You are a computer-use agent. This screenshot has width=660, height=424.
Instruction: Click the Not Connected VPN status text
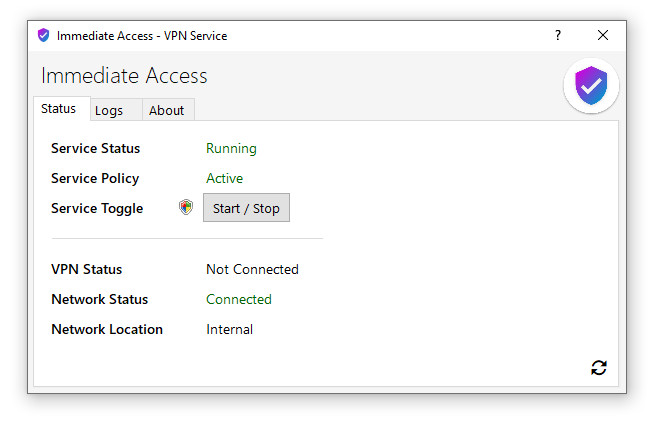point(252,269)
